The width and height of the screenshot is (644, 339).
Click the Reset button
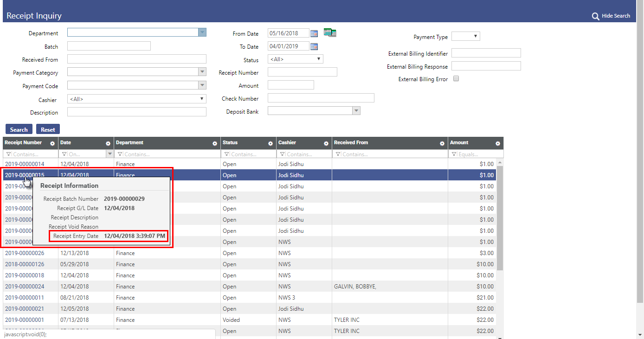coord(48,129)
